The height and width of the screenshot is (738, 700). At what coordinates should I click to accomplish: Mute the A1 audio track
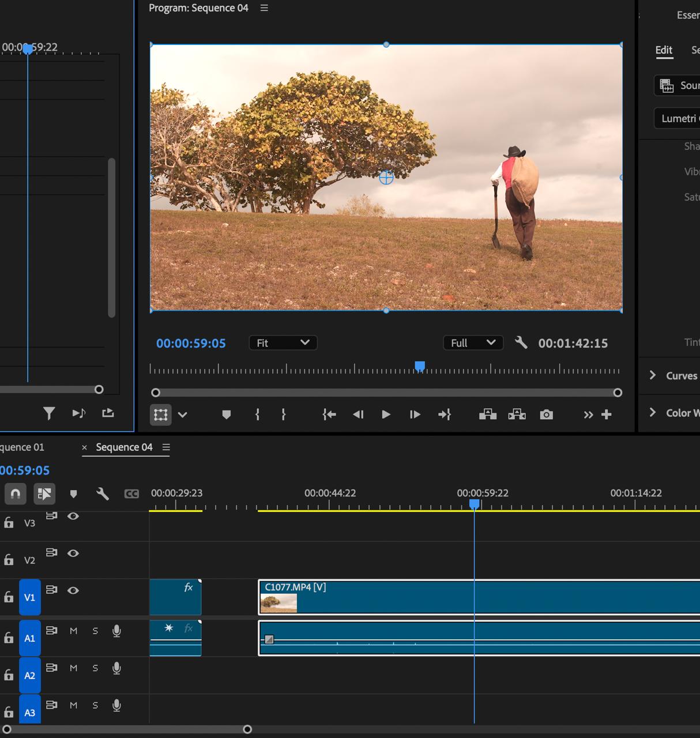click(x=73, y=631)
